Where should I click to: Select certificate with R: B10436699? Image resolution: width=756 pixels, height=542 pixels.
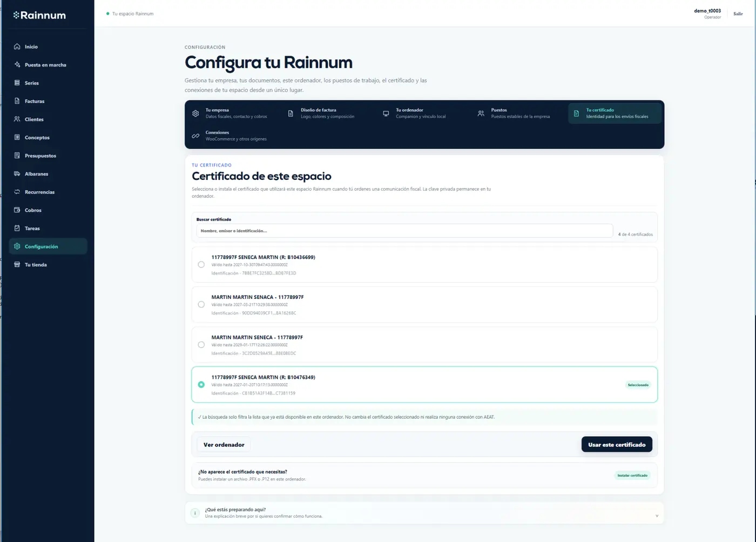coord(201,265)
